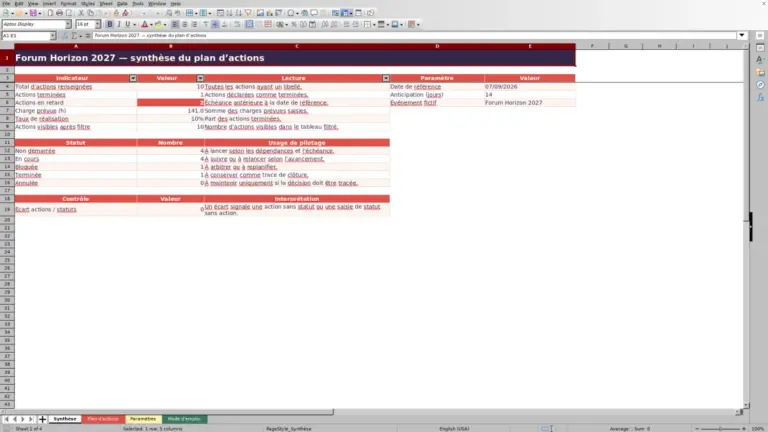
Task: Open the font name dropdown
Action: click(68, 24)
